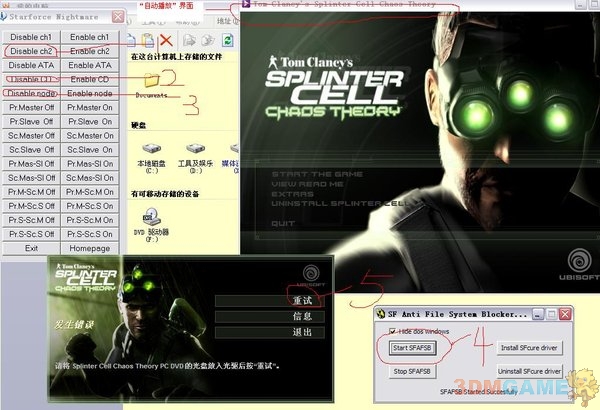The image size is (600, 410).
Task: Click the Enable node button
Action: tap(90, 93)
